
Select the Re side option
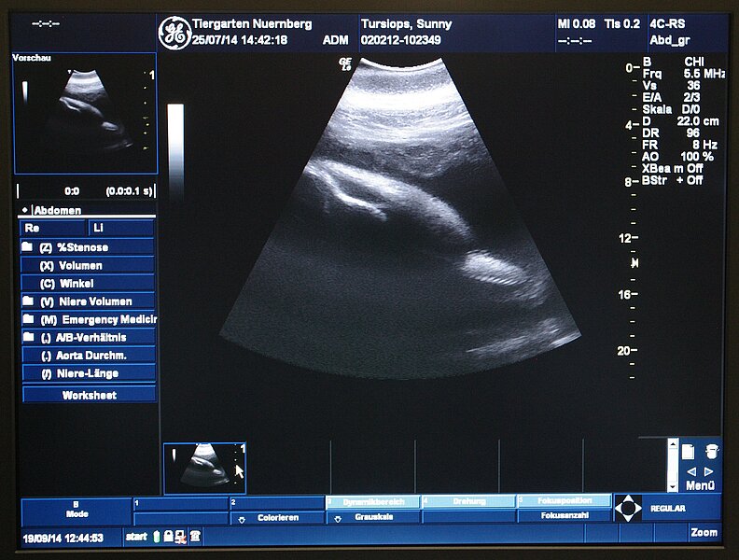click(x=53, y=228)
